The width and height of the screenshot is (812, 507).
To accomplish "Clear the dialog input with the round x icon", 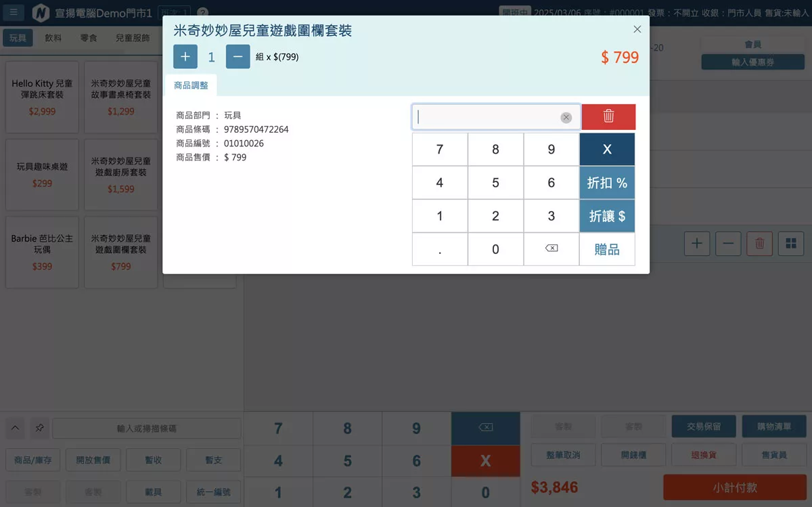I will point(566,118).
